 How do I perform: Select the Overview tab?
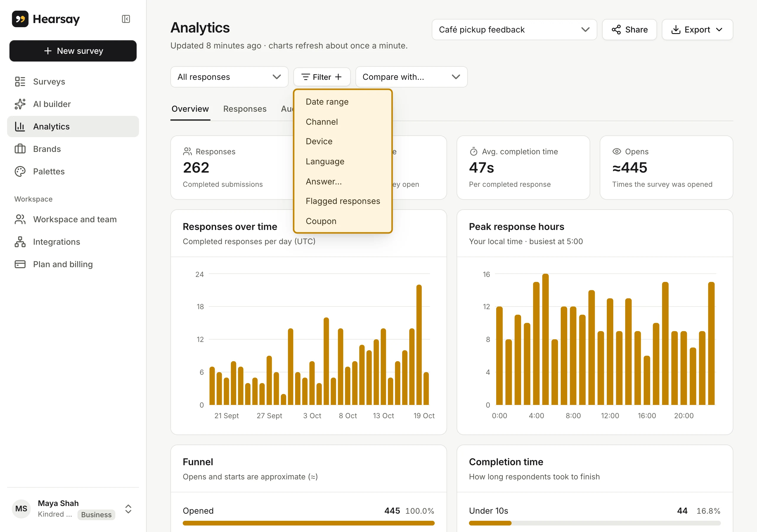(190, 109)
